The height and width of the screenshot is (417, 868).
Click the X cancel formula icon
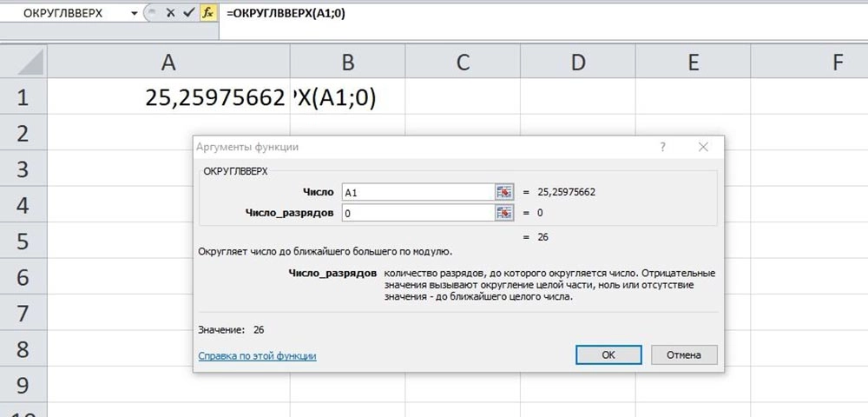point(170,14)
